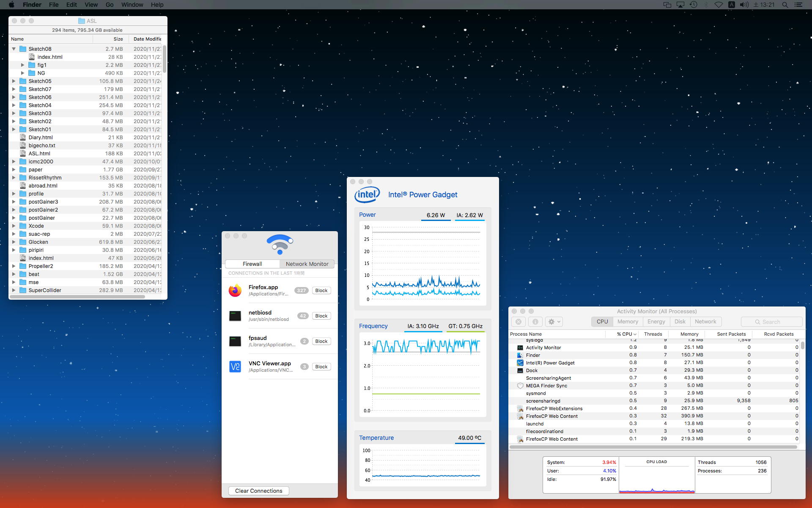The image size is (812, 508).
Task: Select the Firewall segment
Action: 252,264
